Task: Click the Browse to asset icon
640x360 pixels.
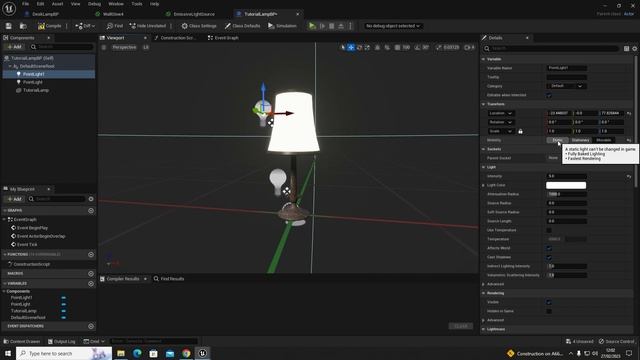Action: (23, 26)
